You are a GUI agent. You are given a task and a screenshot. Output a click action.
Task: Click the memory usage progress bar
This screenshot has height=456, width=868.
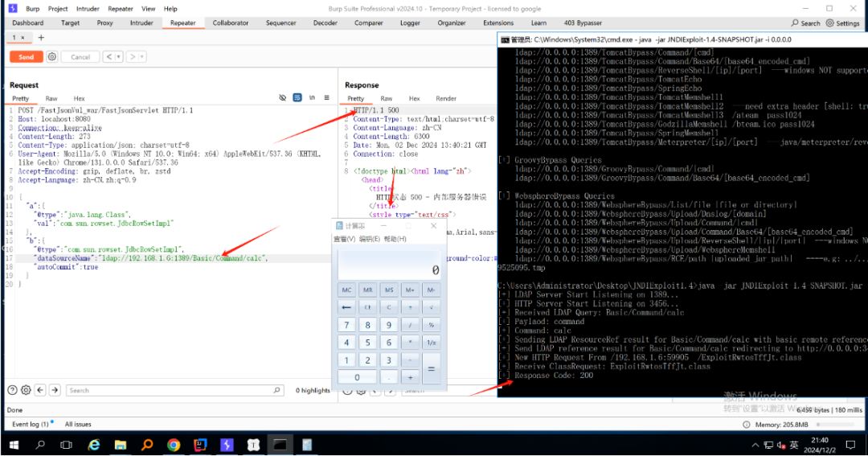[x=835, y=425]
